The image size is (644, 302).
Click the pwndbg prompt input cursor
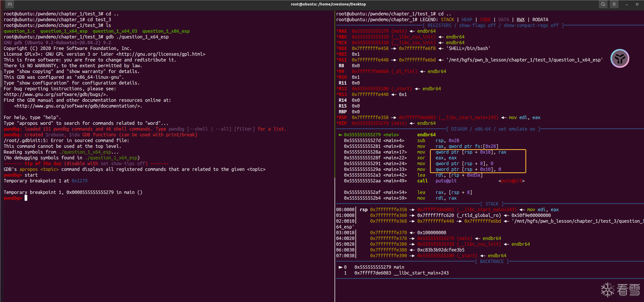[x=26, y=198]
